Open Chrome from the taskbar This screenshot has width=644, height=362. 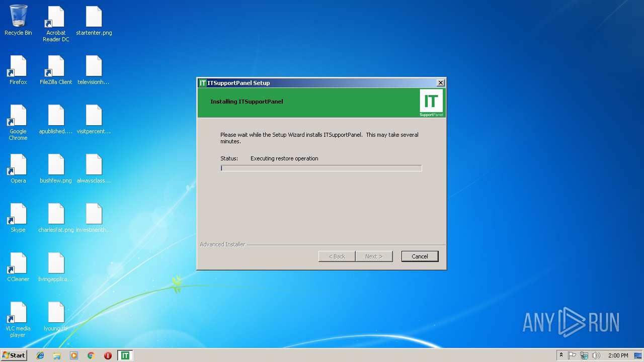click(x=91, y=355)
